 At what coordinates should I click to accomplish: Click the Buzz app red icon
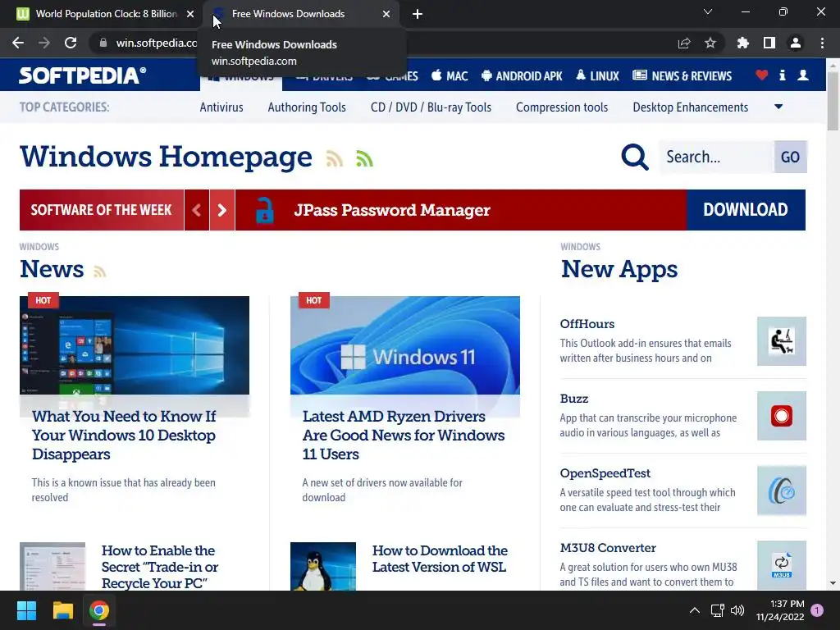(x=782, y=416)
